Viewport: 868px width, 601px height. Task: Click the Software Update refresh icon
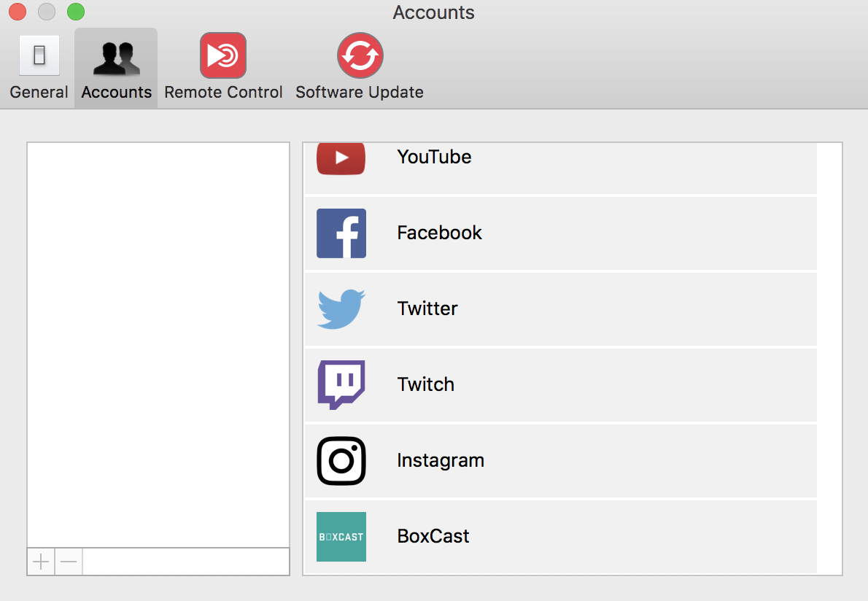click(360, 55)
